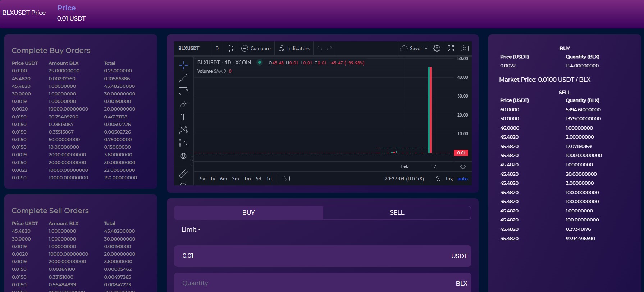Set chart range to 5y
The width and height of the screenshot is (644, 292).
(x=202, y=179)
